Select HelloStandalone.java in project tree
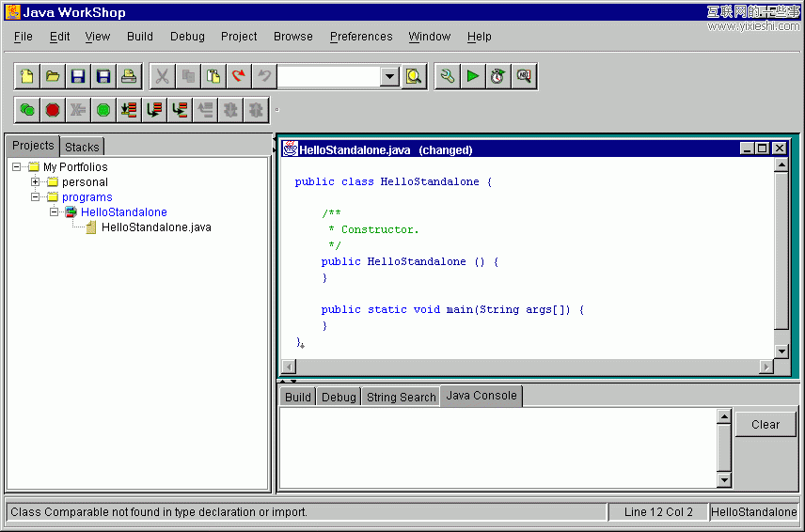Image resolution: width=805 pixels, height=532 pixels. point(155,227)
